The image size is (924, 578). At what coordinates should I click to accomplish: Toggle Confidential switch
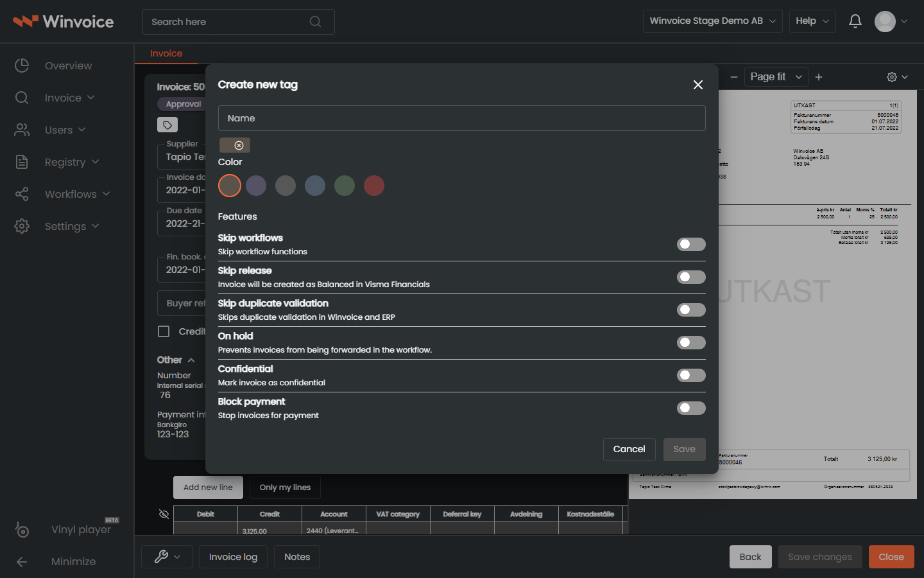[x=691, y=375]
